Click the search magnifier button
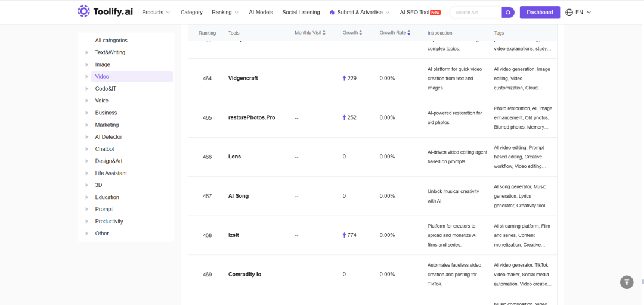Viewport: 644px width, 305px height. (508, 13)
